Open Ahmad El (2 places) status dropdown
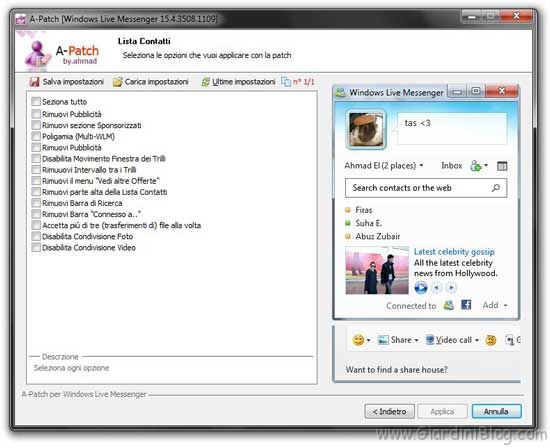The image size is (550, 448). coord(421,165)
